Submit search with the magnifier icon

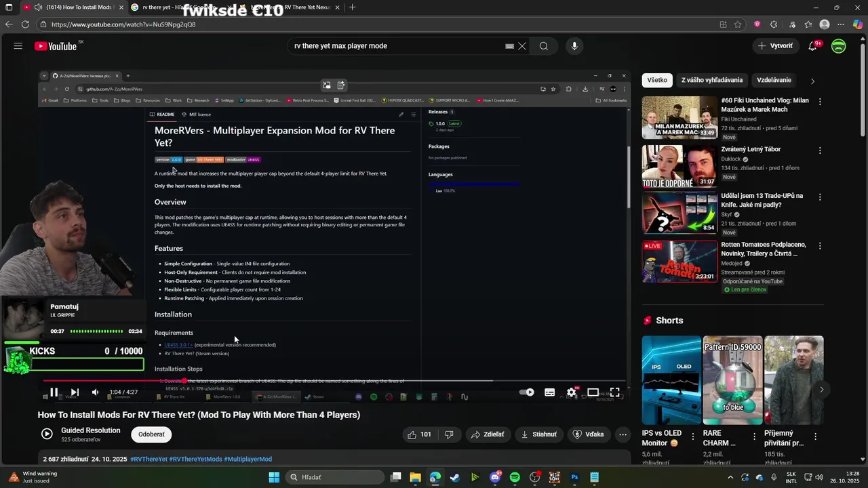544,46
